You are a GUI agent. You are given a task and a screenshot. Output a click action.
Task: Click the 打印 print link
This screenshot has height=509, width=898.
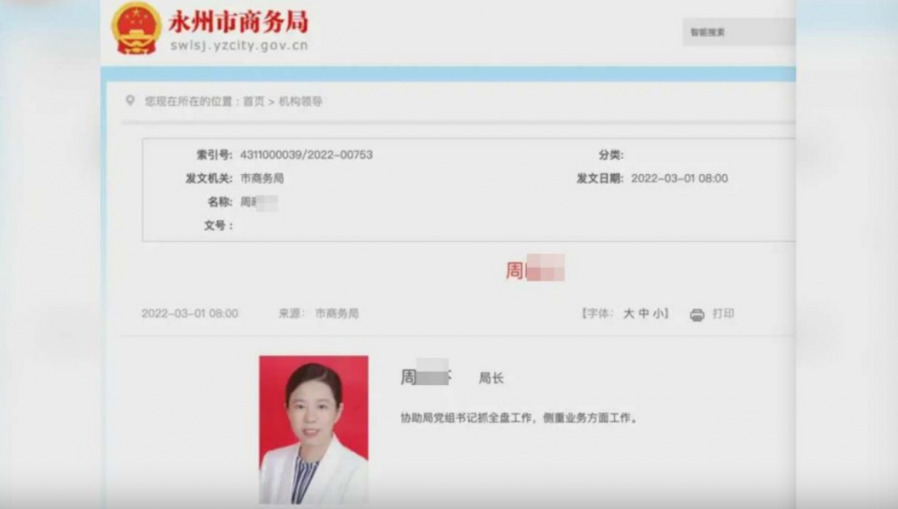point(723,314)
